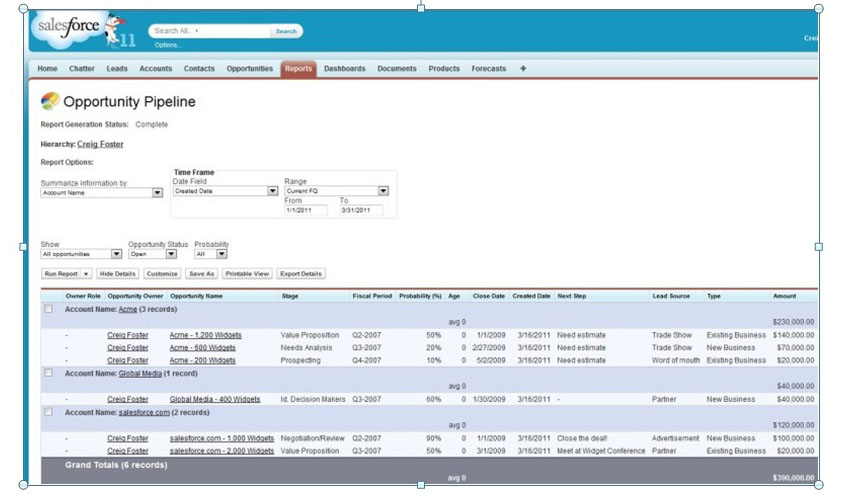Check the Acme account group checkbox
The image size is (841, 495).
(x=48, y=309)
